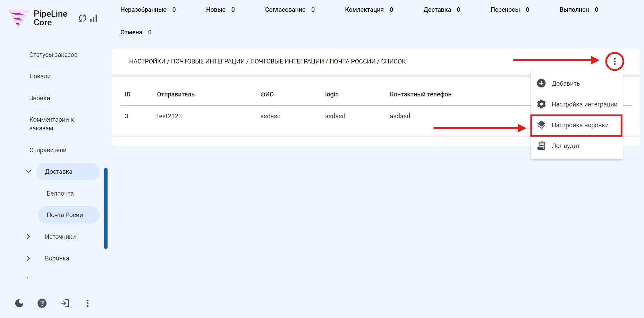Filter by Отмена status counter
644x318 pixels.
pos(136,32)
